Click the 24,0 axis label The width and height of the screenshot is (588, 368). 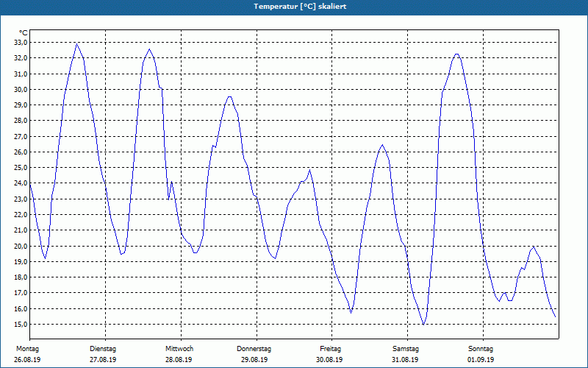(x=21, y=183)
